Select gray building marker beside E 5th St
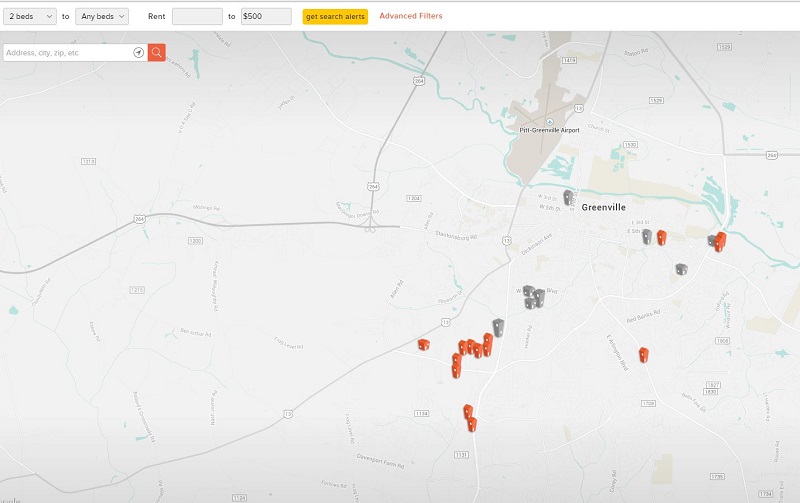 [x=647, y=236]
